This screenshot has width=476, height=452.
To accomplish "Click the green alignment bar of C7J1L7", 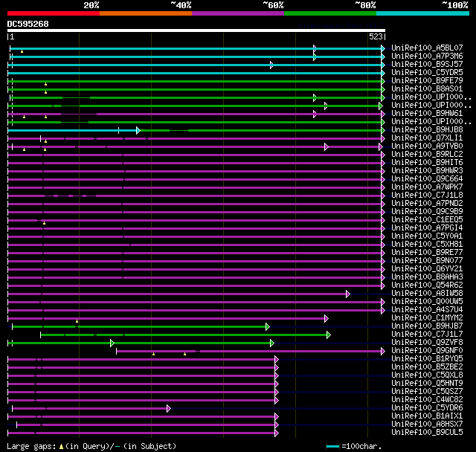I will pos(184,335).
